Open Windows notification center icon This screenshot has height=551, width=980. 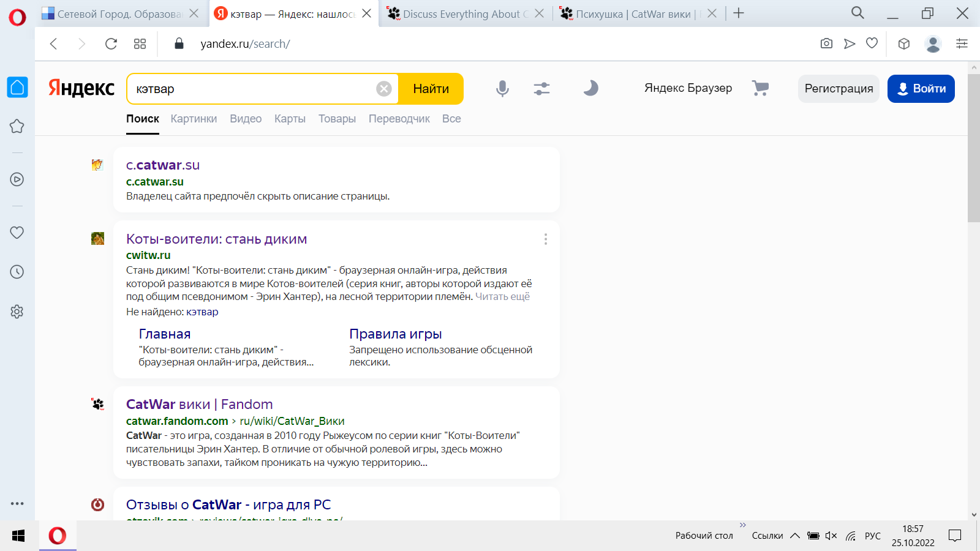coord(954,536)
